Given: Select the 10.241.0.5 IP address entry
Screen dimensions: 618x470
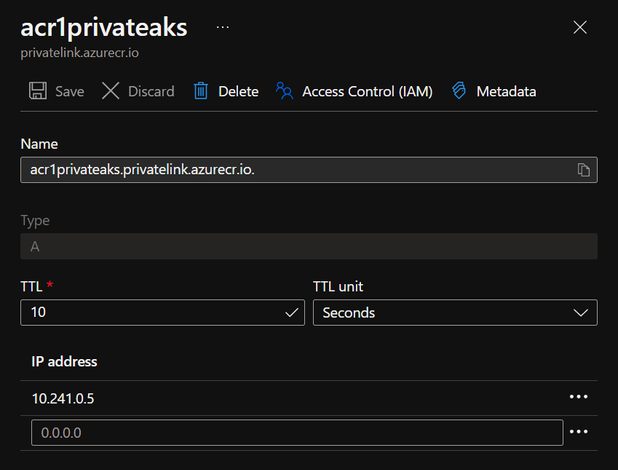Looking at the screenshot, I should [63, 399].
